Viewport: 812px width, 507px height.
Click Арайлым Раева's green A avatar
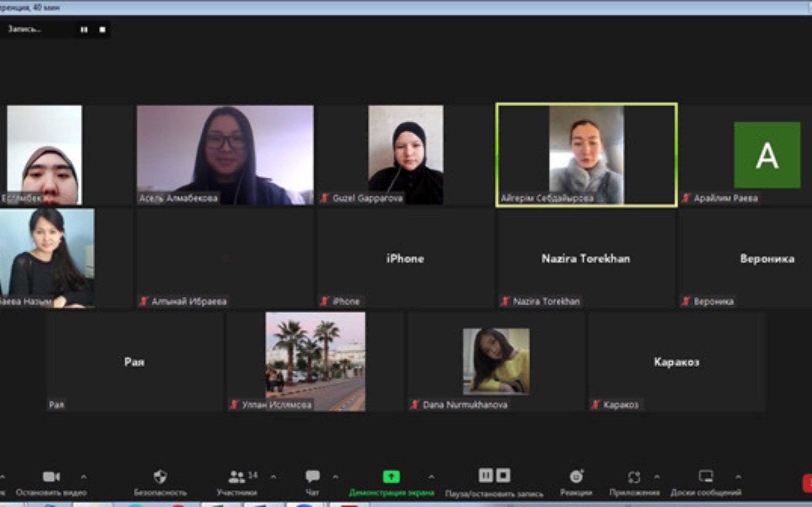coord(767,155)
